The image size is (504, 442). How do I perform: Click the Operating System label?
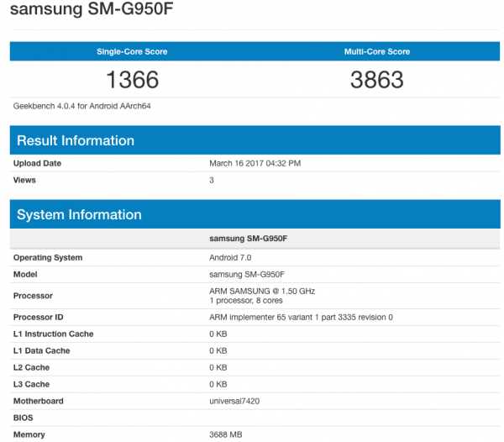click(48, 257)
